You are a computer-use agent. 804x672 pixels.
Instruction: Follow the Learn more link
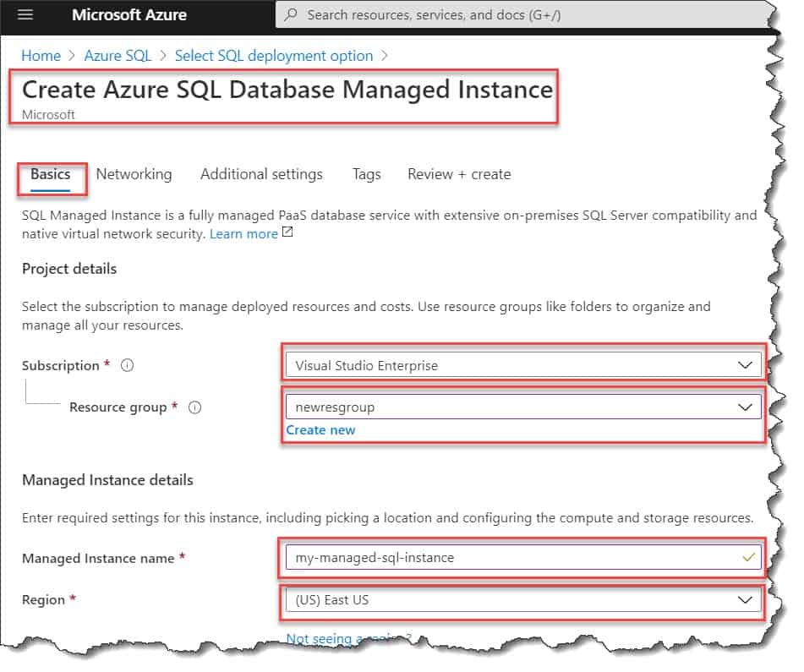coord(243,234)
